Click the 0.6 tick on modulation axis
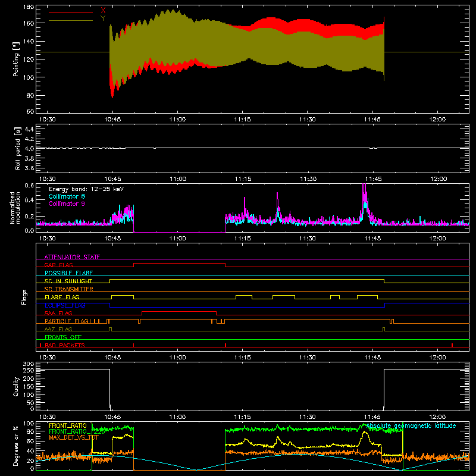Image resolution: width=476 pixels, height=476 pixels. 29,185
